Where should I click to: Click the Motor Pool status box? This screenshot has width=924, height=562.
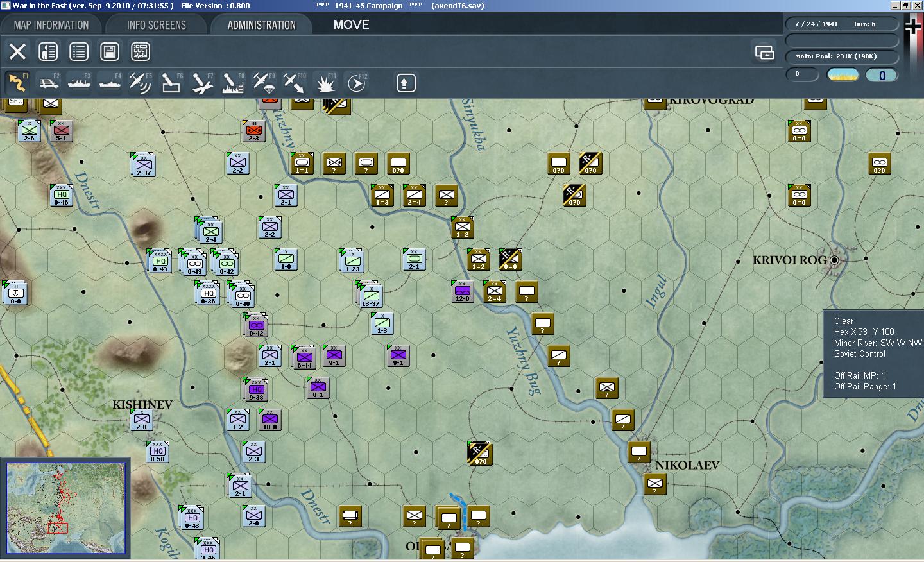pyautogui.click(x=842, y=56)
